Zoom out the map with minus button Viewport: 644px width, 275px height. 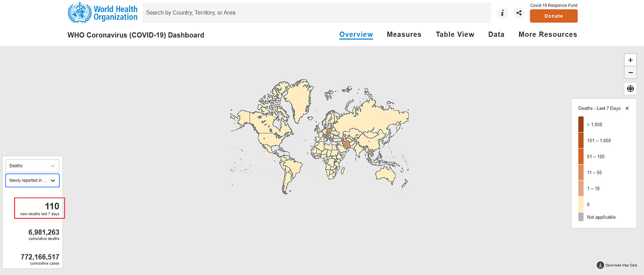(x=630, y=73)
